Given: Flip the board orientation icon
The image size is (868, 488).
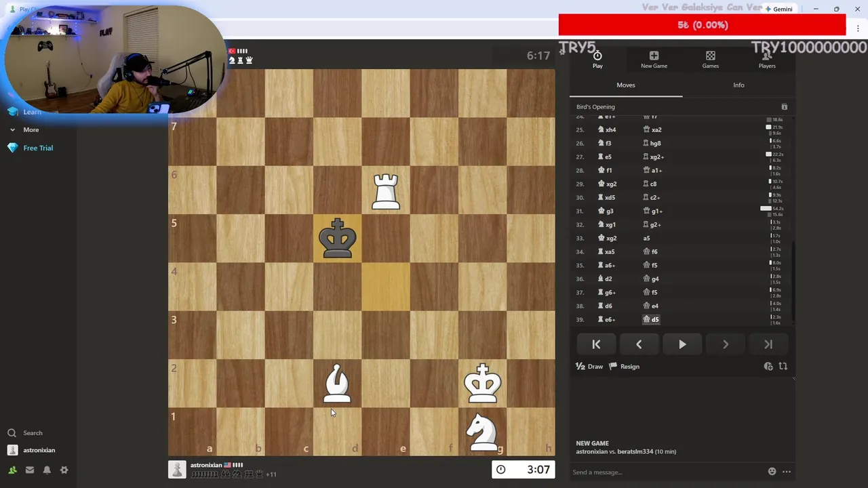Looking at the screenshot, I should coord(783,367).
